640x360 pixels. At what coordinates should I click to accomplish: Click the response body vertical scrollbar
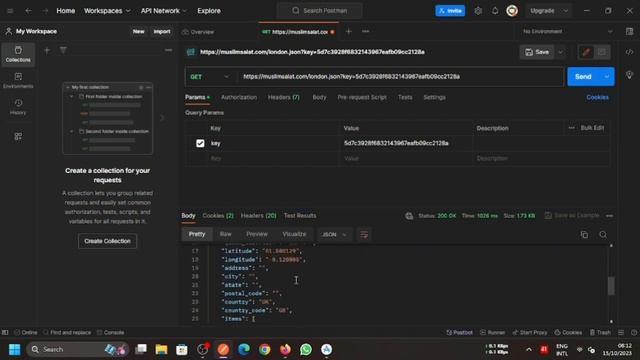611,285
